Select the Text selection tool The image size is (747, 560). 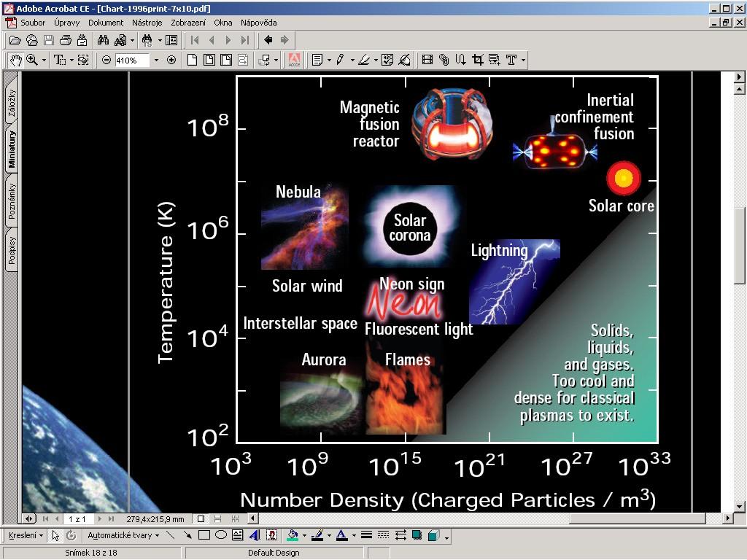59,60
